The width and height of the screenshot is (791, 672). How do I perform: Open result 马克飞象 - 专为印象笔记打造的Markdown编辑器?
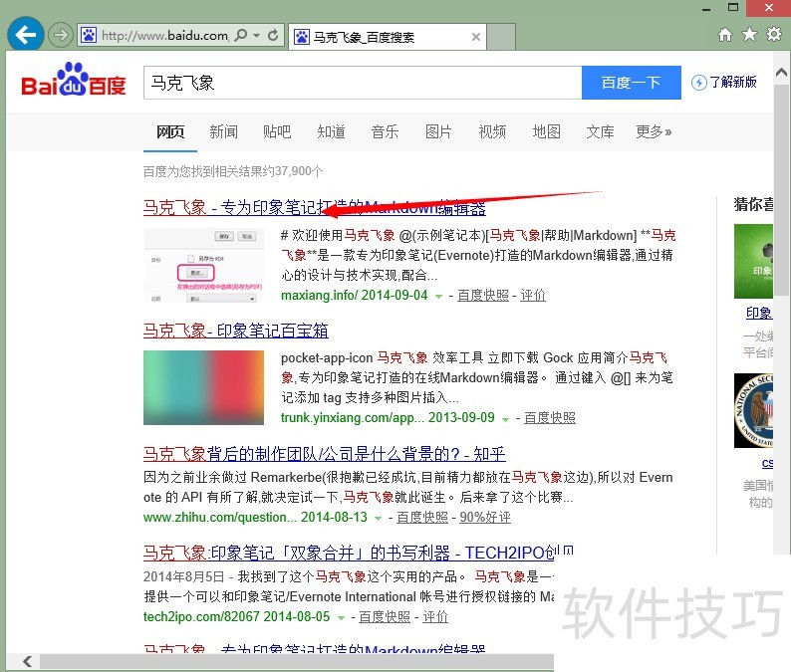(314, 207)
